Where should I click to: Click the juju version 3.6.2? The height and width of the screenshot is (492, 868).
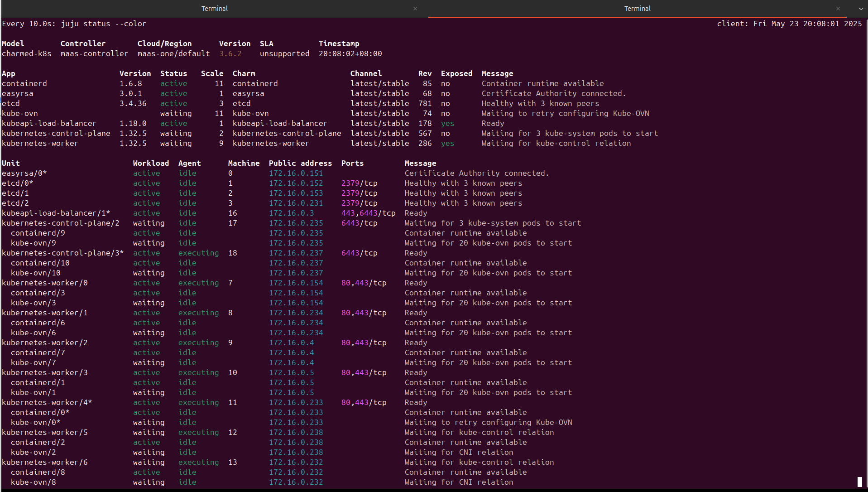230,53
